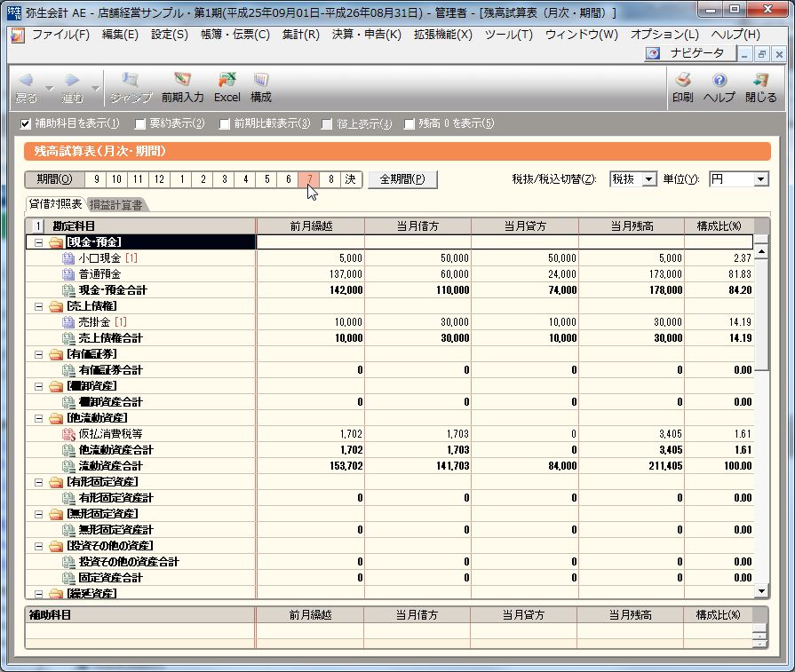Switch to the 損益計算書 tab
Screen dimensions: 795x672
click(x=116, y=205)
